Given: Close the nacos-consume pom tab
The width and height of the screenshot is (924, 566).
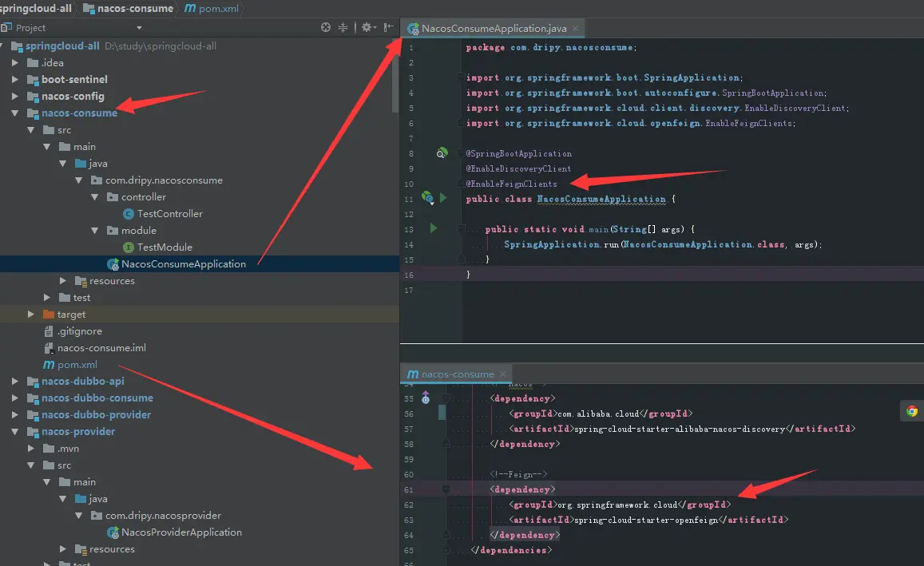Looking at the screenshot, I should (x=502, y=374).
